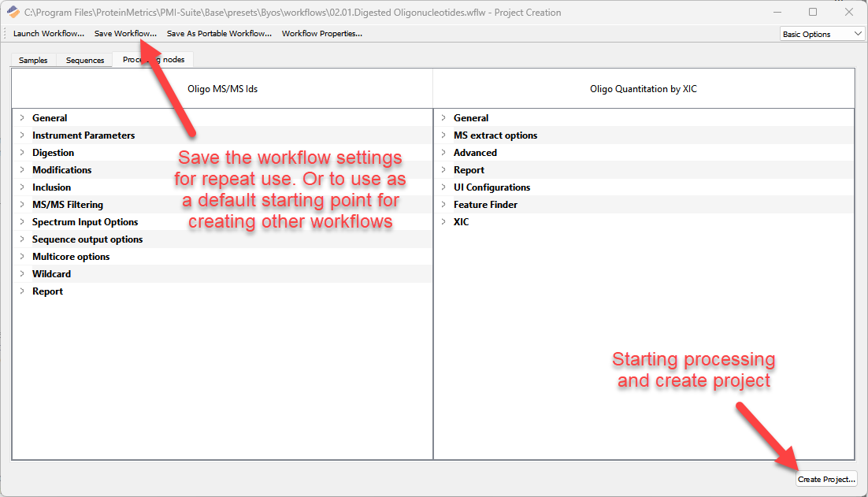The height and width of the screenshot is (497, 868).
Task: Choose Save As Portable Workflow
Action: (x=219, y=34)
